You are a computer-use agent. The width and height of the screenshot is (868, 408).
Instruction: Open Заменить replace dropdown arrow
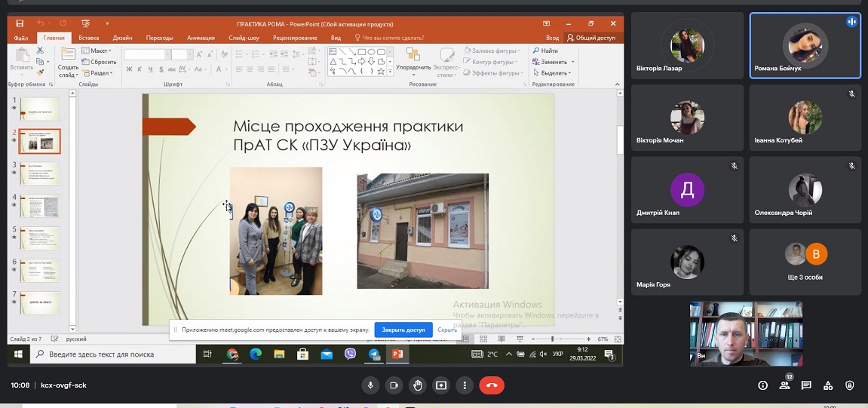point(573,62)
